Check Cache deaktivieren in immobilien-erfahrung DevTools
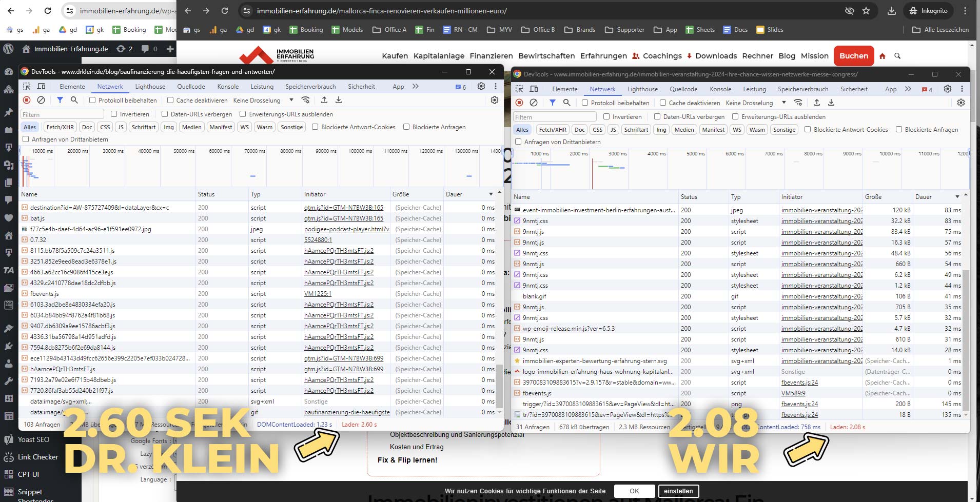Image resolution: width=980 pixels, height=502 pixels. pyautogui.click(x=663, y=103)
